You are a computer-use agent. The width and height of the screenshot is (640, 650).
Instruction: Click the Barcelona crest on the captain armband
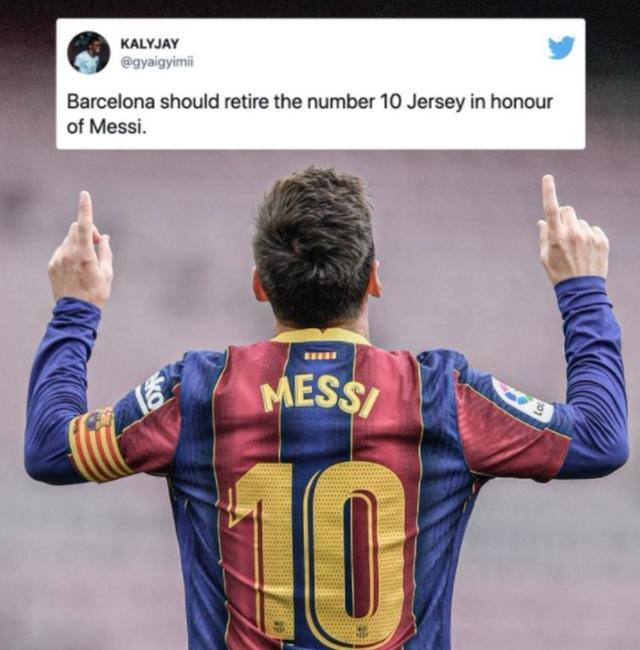coord(99,420)
